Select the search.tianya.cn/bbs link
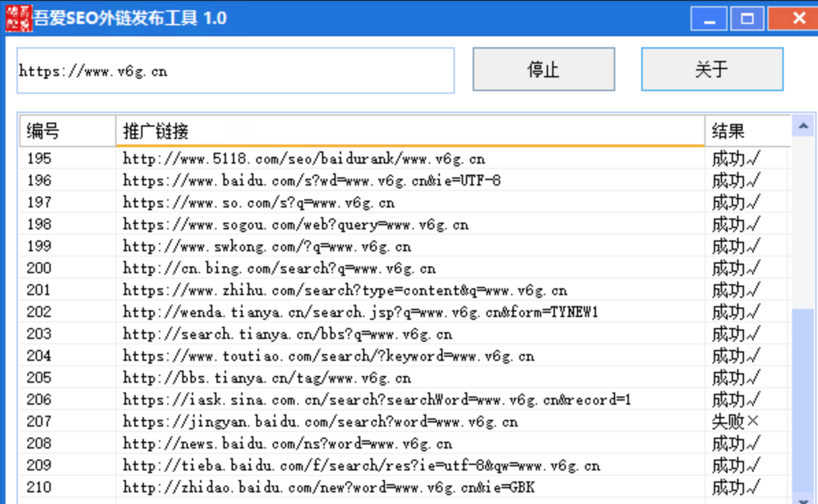 tap(288, 333)
